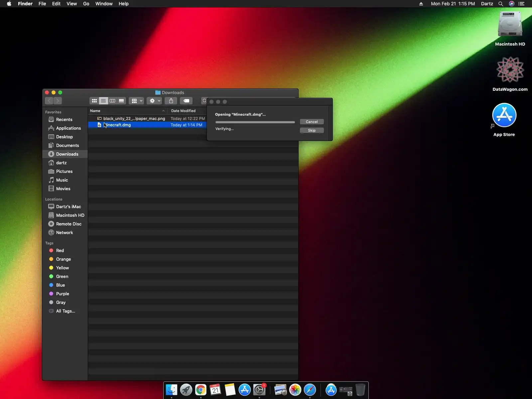Open Remote Disc under Locations
Viewport: 532px width, 399px height.
click(x=65, y=224)
